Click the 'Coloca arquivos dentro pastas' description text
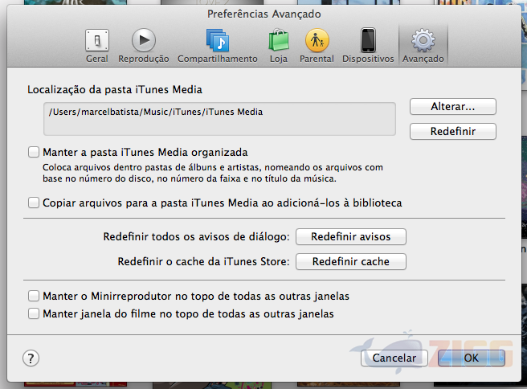527x389 pixels. click(212, 173)
